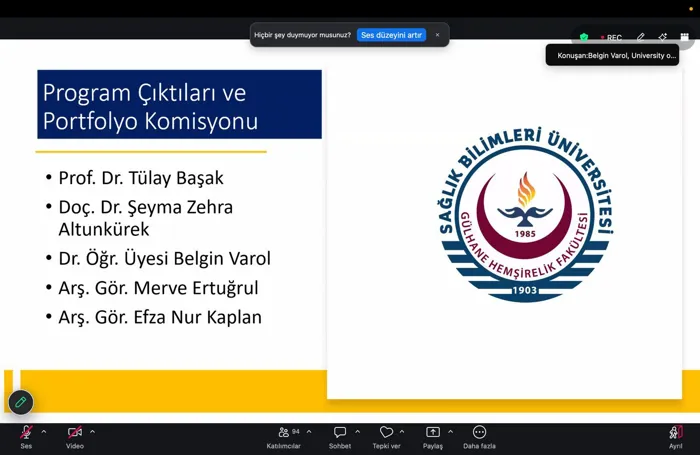Image resolution: width=700 pixels, height=455 pixels.
Task: Expand audio options arrow next to Ses
Action: click(44, 432)
